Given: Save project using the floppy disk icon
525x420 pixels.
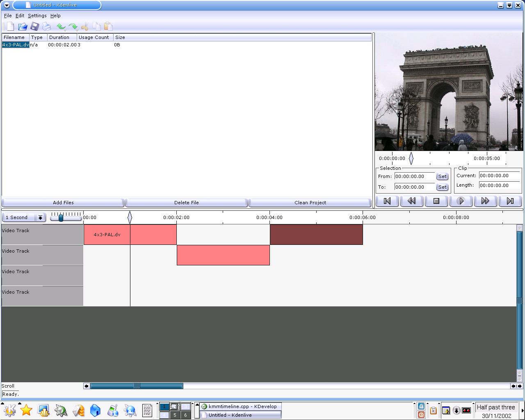Looking at the screenshot, I should point(35,27).
